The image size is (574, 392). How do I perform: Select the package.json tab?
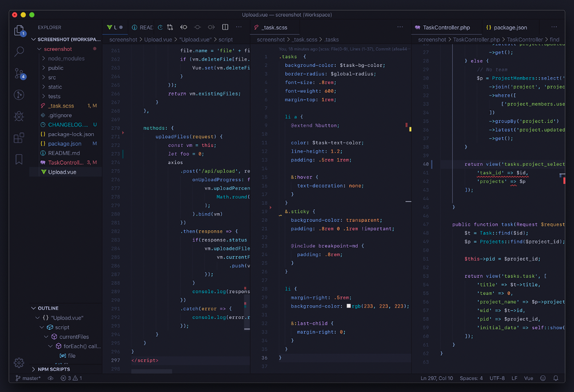click(x=511, y=27)
